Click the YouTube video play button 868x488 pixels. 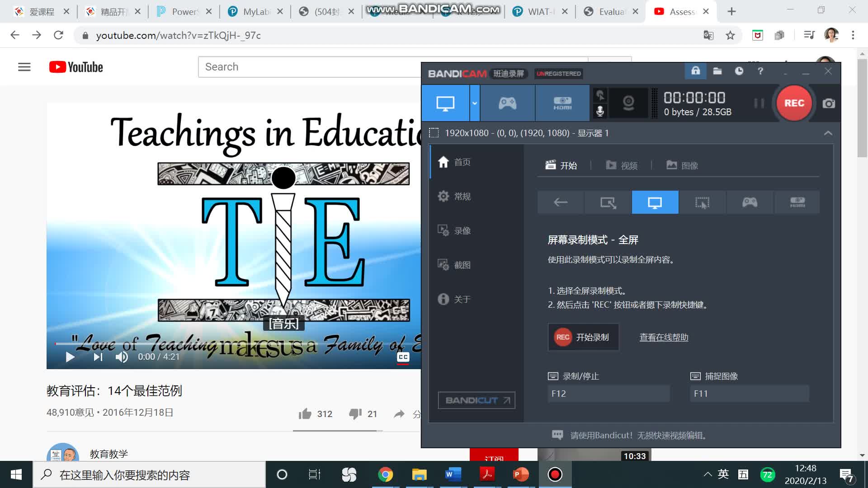click(x=70, y=357)
